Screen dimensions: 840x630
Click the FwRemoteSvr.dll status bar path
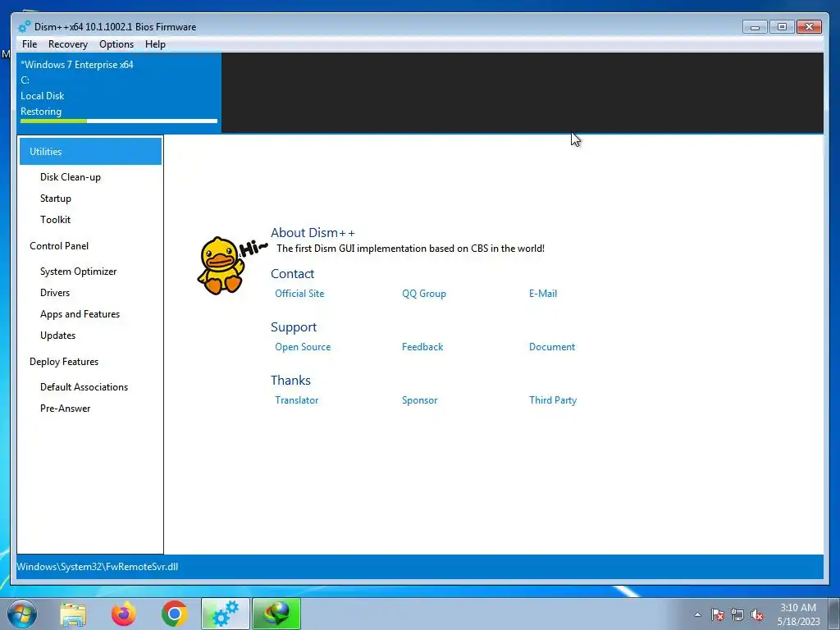[97, 567]
